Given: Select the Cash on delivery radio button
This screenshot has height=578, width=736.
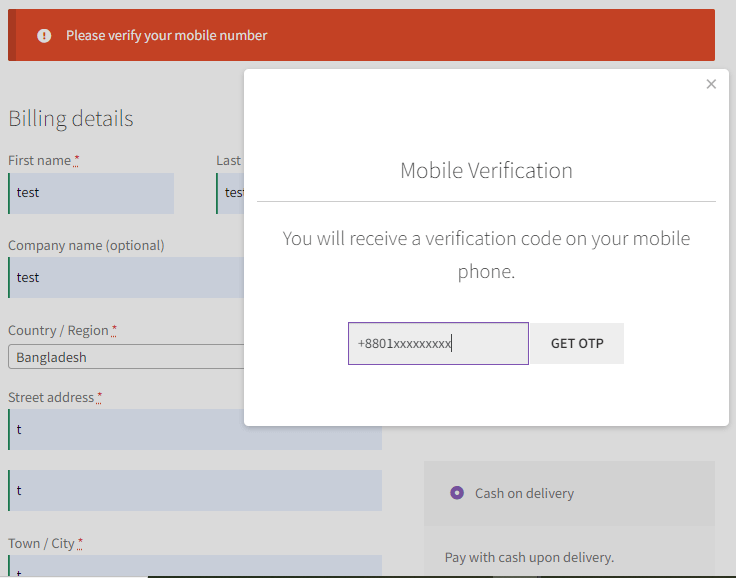Looking at the screenshot, I should coord(457,493).
